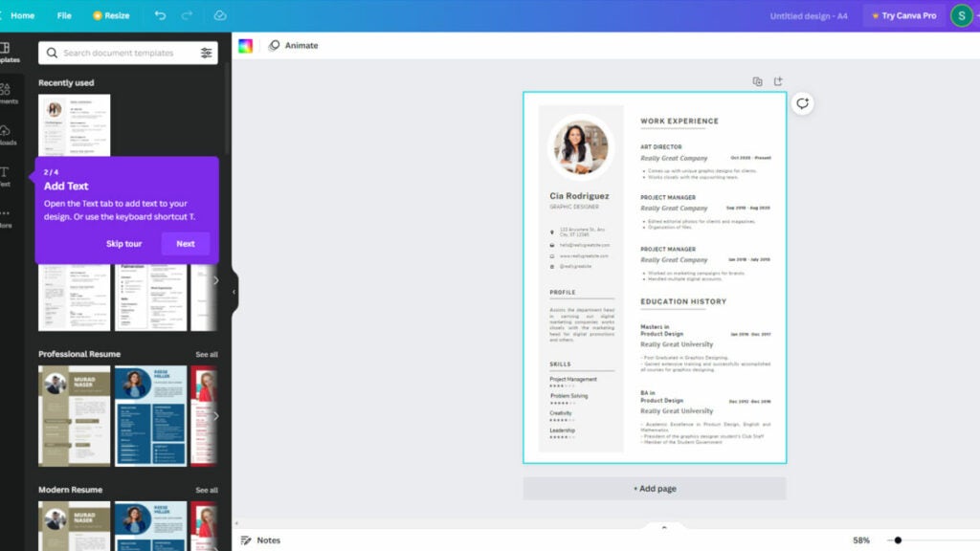The image size is (980, 551).
Task: Click Try Canva Pro button
Action: (x=903, y=15)
